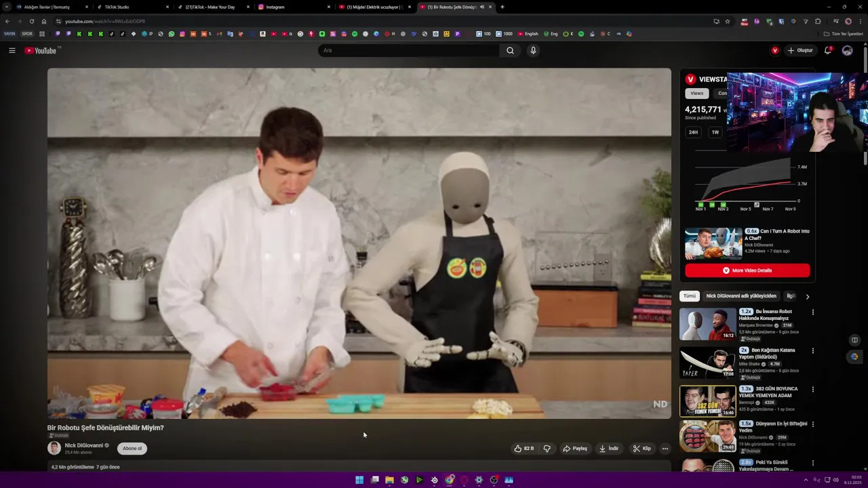Open the '1000' bookmark
Screen dimensions: 868x488
504,34
